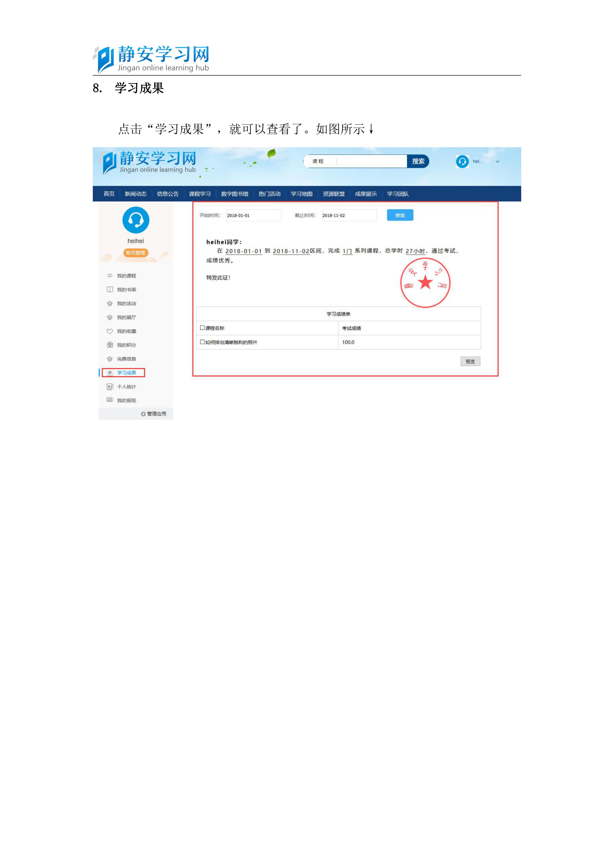Open the 学习地图 navigation tab

point(302,194)
